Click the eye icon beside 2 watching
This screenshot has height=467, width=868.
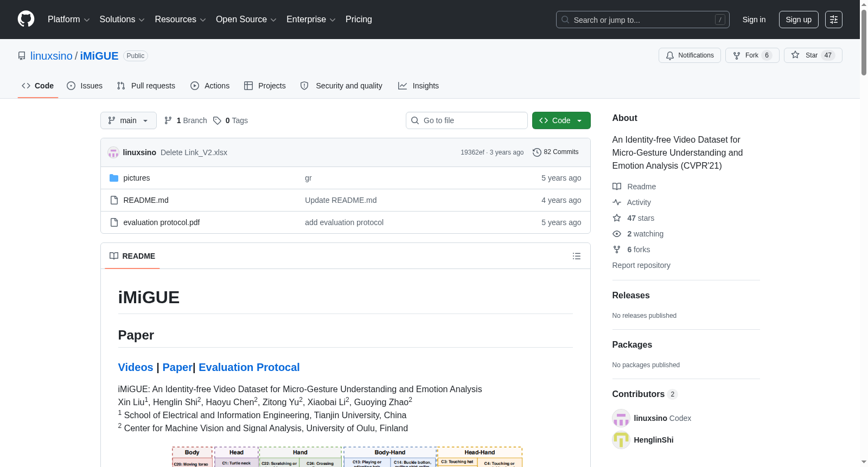click(x=617, y=234)
